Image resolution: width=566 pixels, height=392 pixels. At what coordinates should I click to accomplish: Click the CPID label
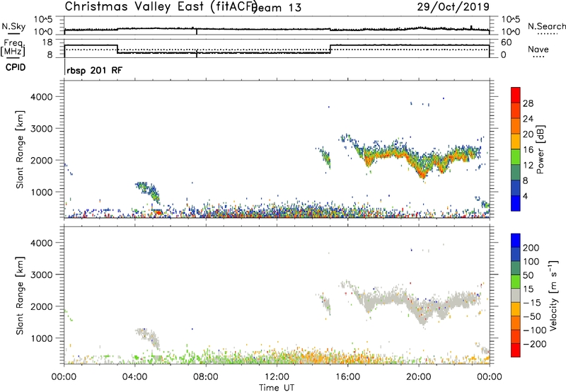[x=16, y=67]
